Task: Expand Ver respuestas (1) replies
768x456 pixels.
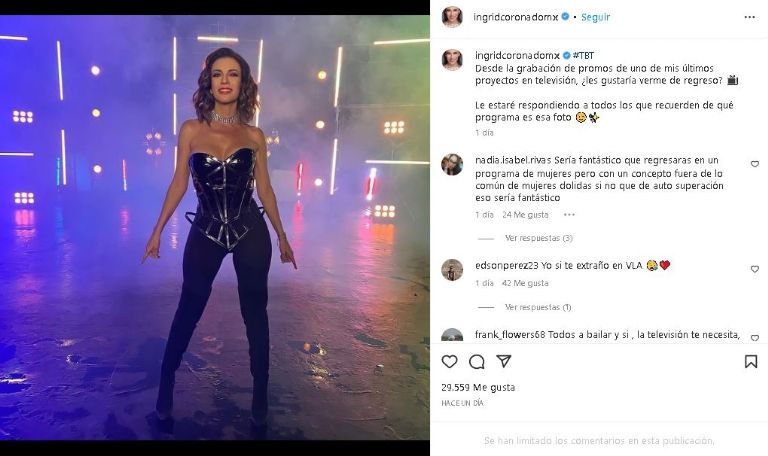Action: [538, 307]
